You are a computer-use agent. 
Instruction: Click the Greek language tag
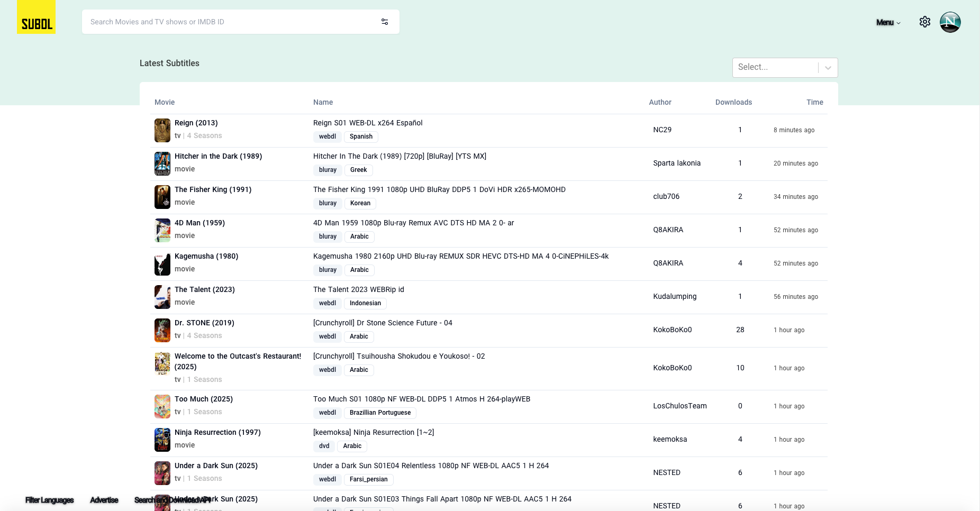358,170
